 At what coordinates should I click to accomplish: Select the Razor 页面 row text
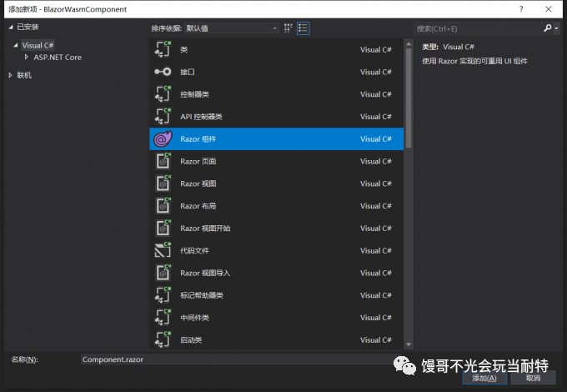(x=198, y=161)
